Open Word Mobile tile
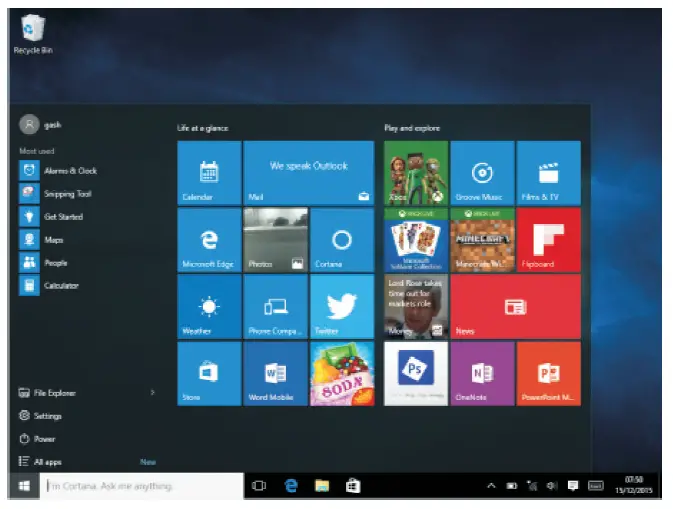673x509 pixels. coord(275,373)
